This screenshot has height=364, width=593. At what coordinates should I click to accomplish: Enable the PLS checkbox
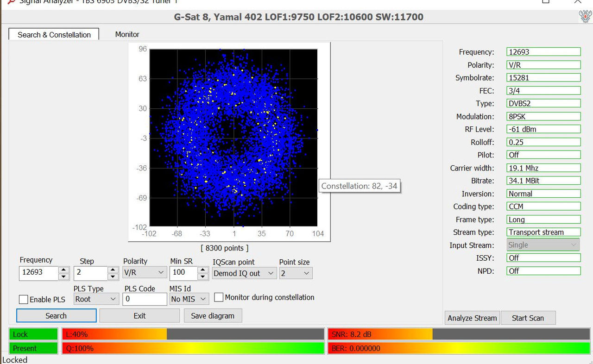point(23,300)
